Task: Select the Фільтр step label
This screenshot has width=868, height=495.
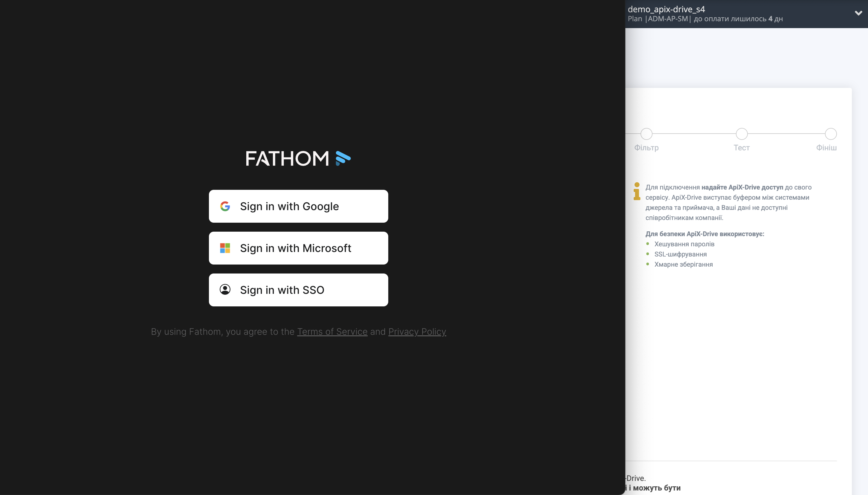Action: (x=646, y=148)
